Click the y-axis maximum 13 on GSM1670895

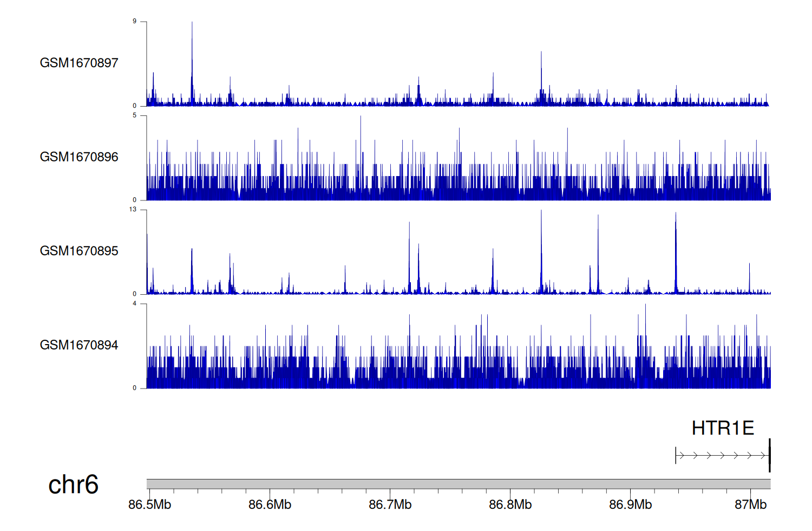pyautogui.click(x=133, y=209)
